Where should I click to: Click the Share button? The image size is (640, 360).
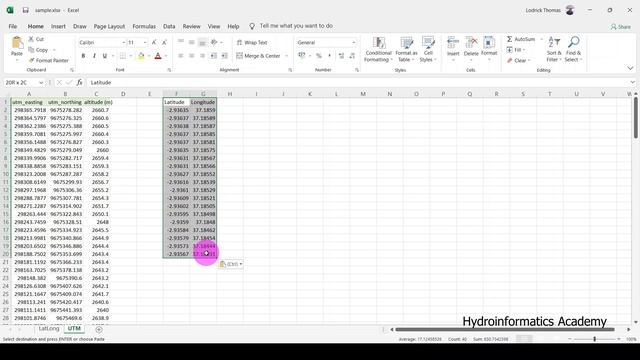(x=620, y=27)
